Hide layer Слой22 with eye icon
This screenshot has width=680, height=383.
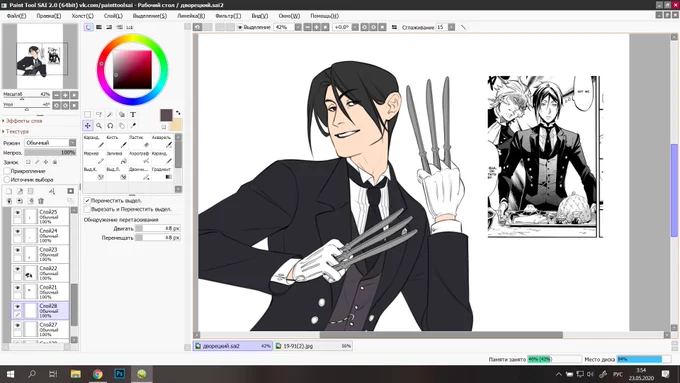(17, 269)
